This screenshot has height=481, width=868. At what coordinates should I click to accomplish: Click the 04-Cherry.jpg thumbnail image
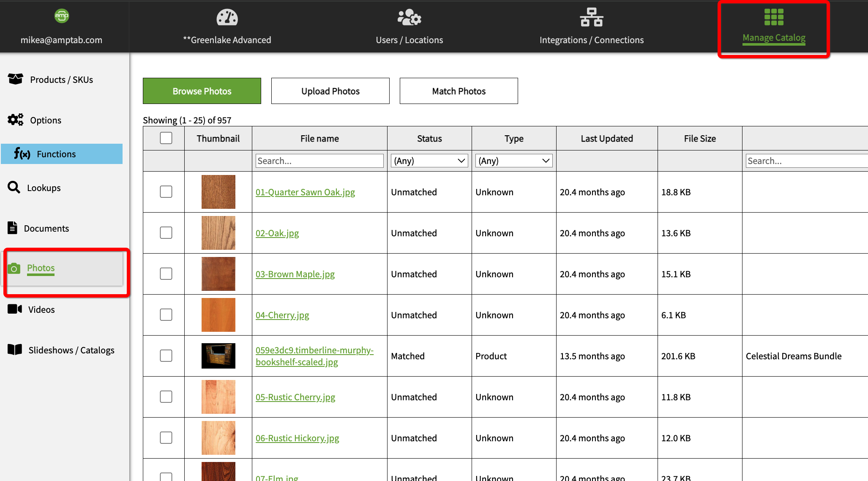click(x=218, y=315)
